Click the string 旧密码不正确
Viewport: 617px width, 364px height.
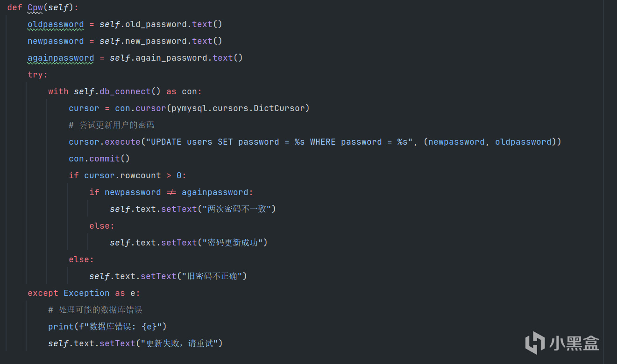pos(211,276)
